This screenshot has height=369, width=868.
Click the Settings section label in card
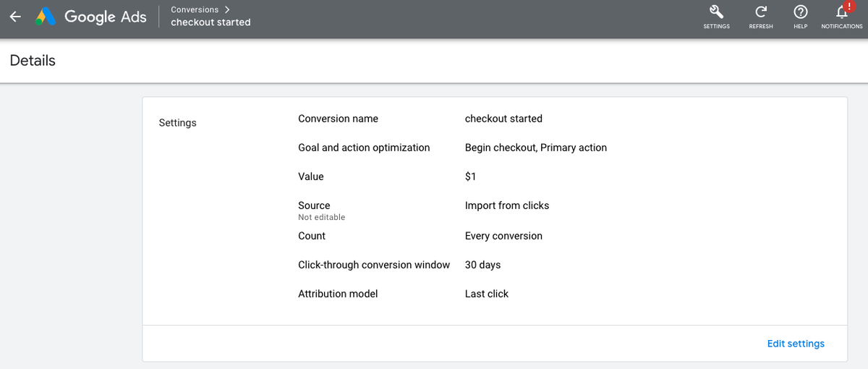(x=177, y=123)
